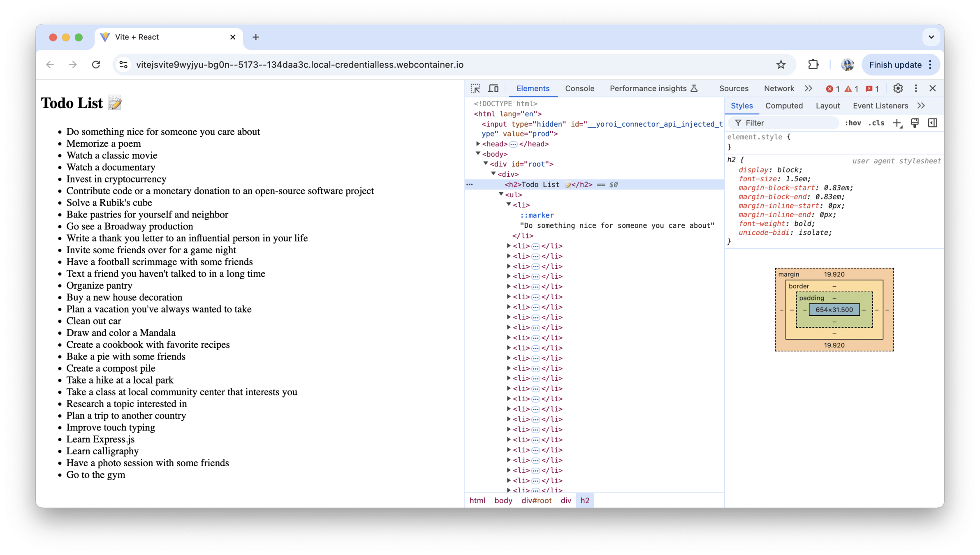Click the content size box in box model

click(x=834, y=310)
